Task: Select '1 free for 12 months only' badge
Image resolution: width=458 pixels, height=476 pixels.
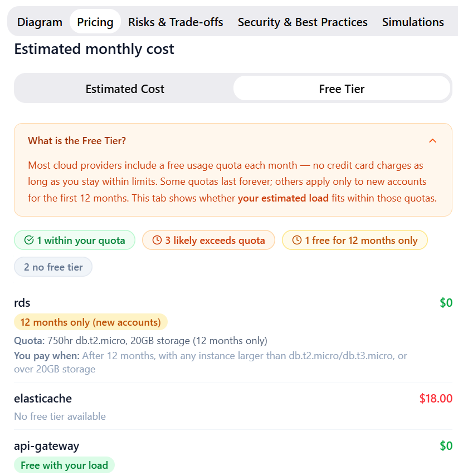Action: click(x=355, y=241)
